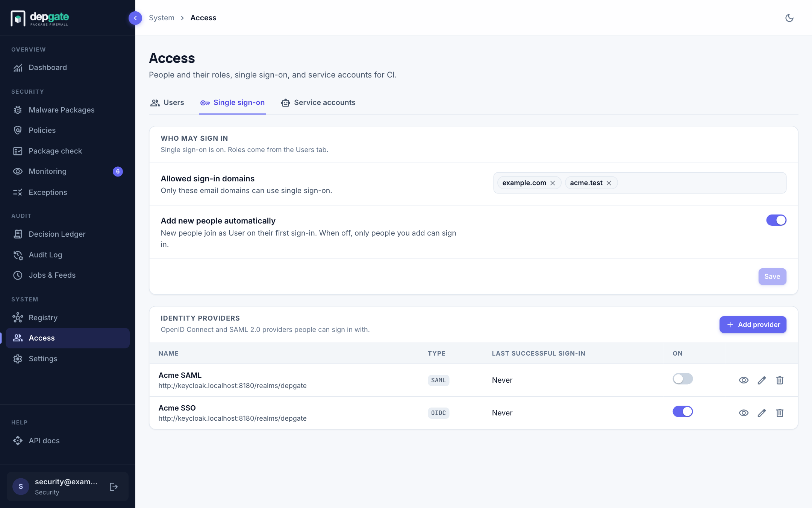
Task: Enable the Acme SAML provider toggle
Action: [x=683, y=379]
